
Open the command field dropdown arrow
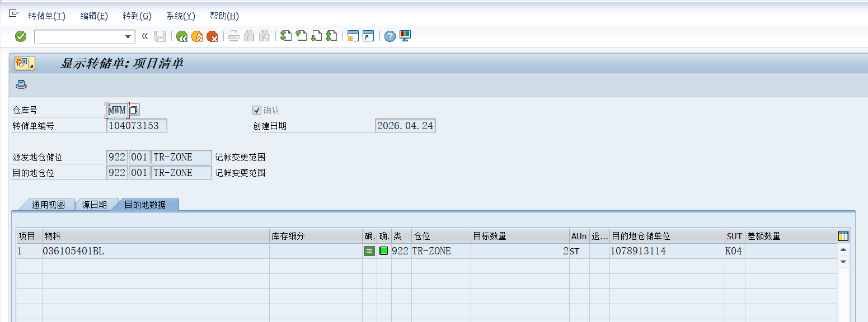click(129, 36)
